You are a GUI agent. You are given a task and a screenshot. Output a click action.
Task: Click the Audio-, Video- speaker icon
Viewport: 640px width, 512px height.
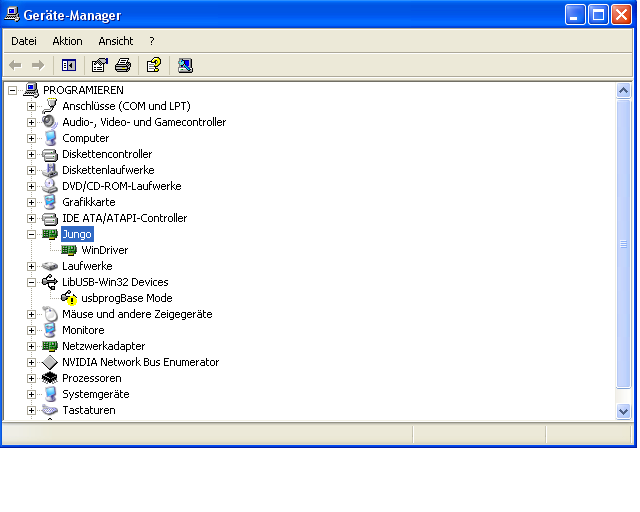click(50, 122)
